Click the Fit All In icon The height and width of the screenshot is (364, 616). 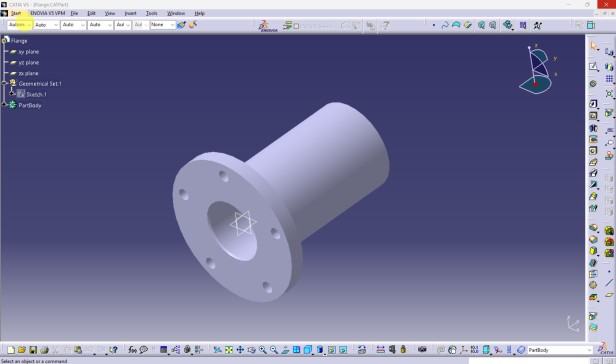[229, 349]
